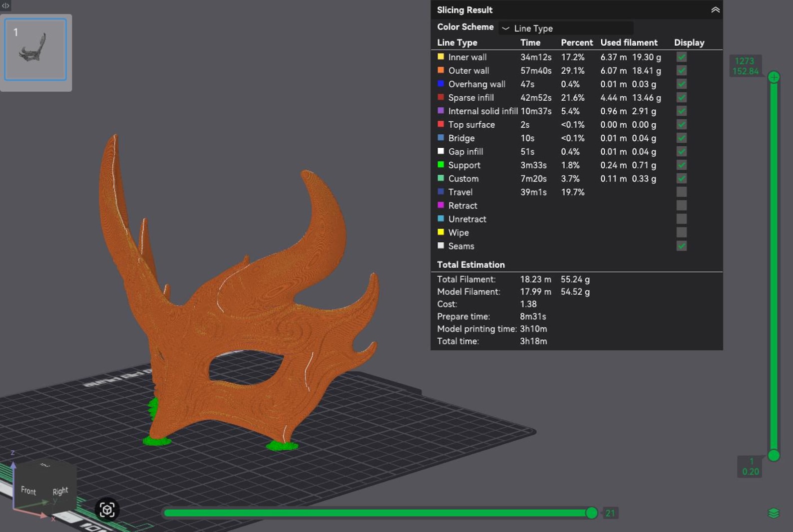Click the Seams white color swatch
The height and width of the screenshot is (532, 793).
(440, 245)
